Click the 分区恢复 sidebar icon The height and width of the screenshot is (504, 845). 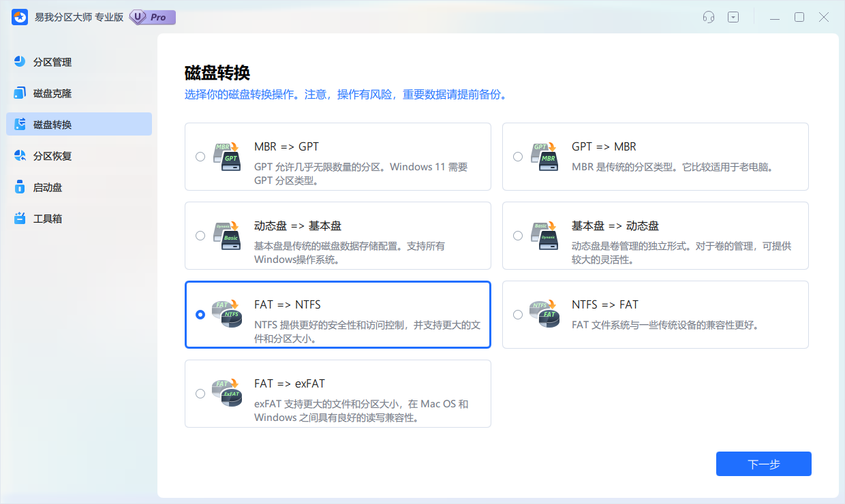20,156
